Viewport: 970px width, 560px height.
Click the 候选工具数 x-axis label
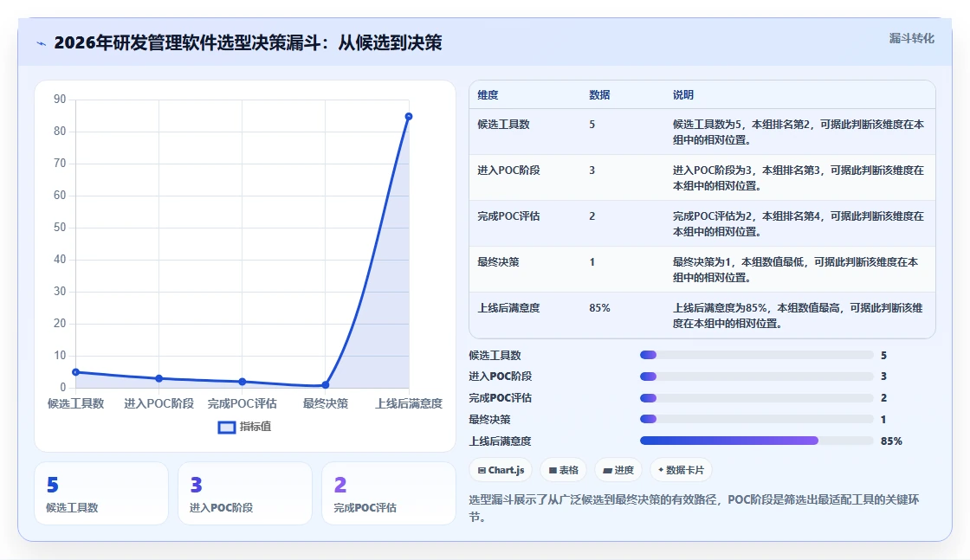click(75, 403)
